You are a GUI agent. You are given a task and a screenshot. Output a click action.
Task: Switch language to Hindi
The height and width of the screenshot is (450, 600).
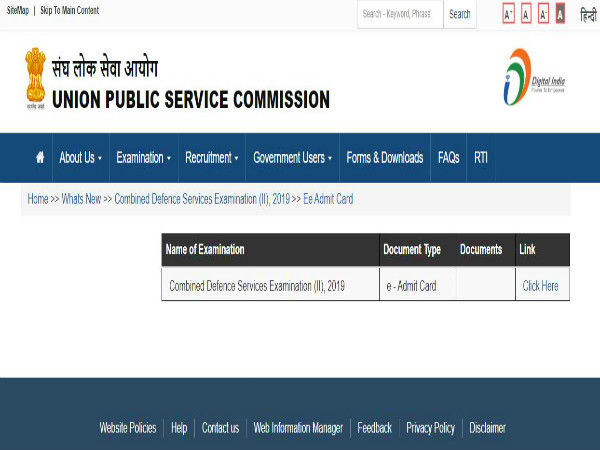click(x=588, y=14)
